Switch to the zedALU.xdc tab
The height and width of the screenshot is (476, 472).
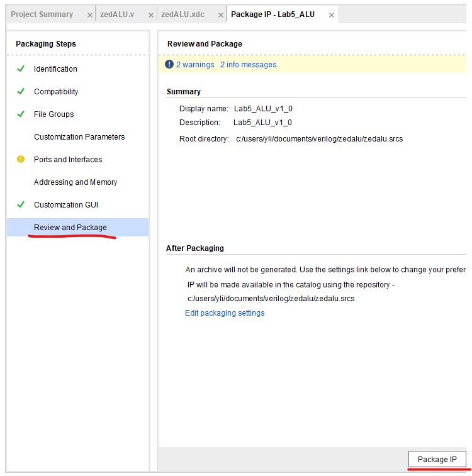pos(183,14)
